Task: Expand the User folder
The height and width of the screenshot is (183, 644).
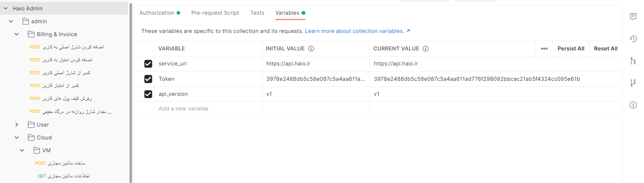Action: click(x=17, y=125)
